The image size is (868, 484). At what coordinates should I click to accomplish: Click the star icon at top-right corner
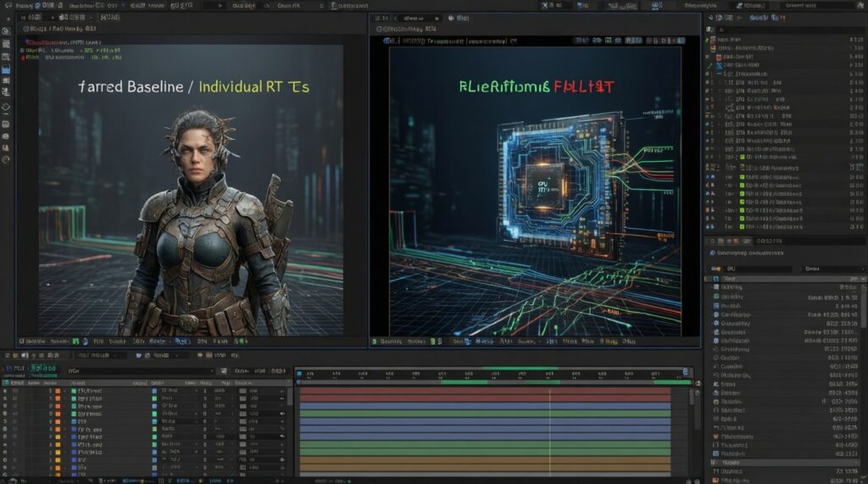pos(860,5)
